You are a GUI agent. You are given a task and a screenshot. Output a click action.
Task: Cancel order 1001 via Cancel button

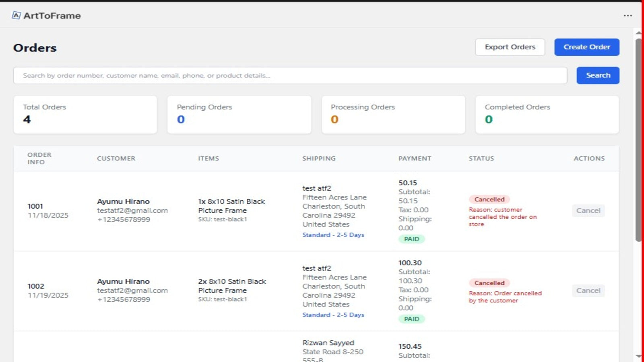tap(588, 211)
